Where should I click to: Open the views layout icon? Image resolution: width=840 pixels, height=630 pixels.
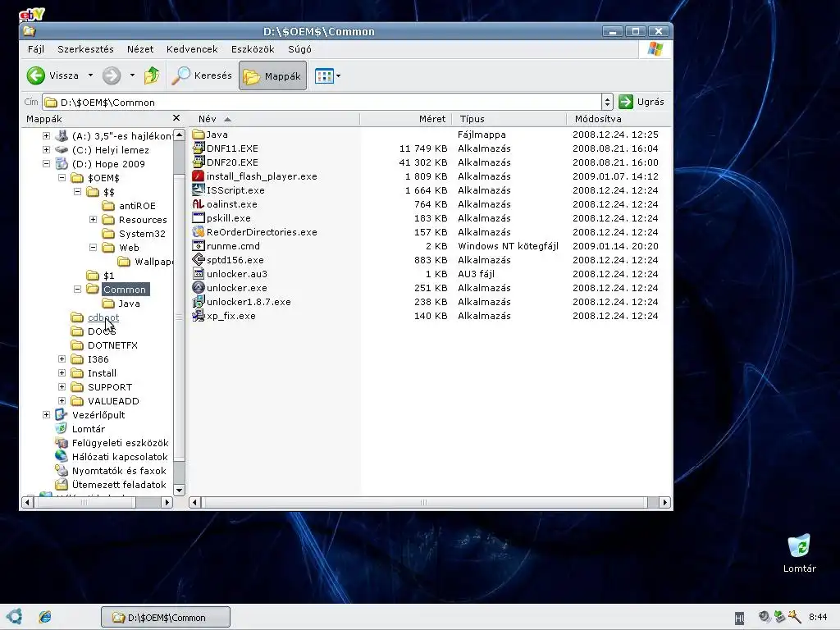(324, 76)
